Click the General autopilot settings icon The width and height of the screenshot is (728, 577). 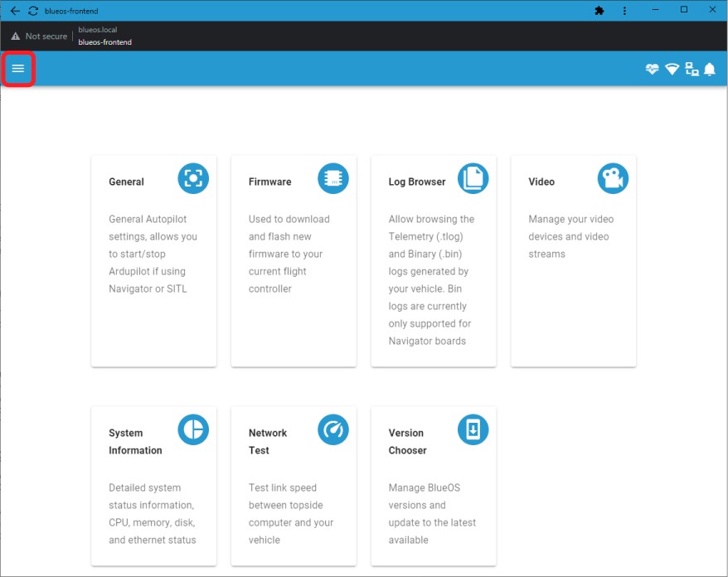(193, 177)
